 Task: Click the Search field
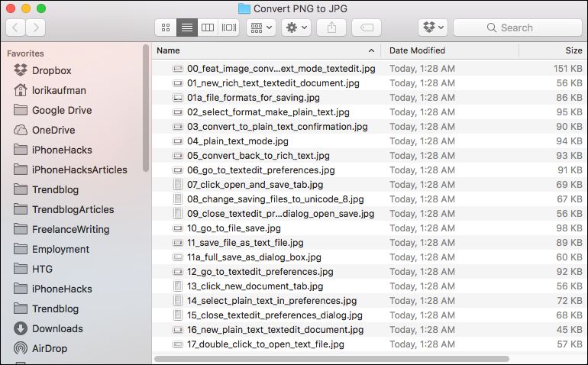pyautogui.click(x=517, y=27)
